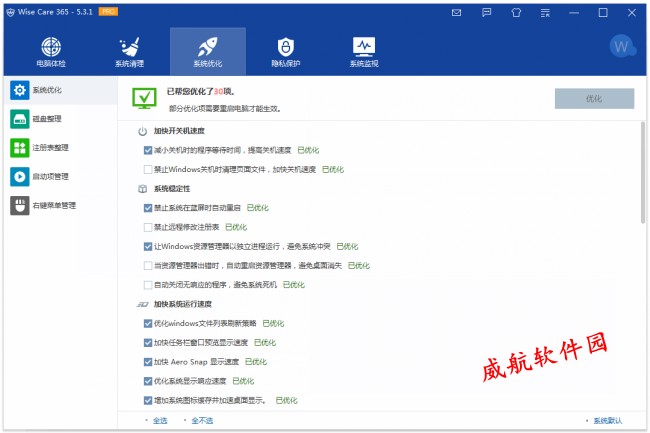The image size is (650, 433).
Task: Click 已优化 status next to 禁止远程修改注册表
Action: 236,227
